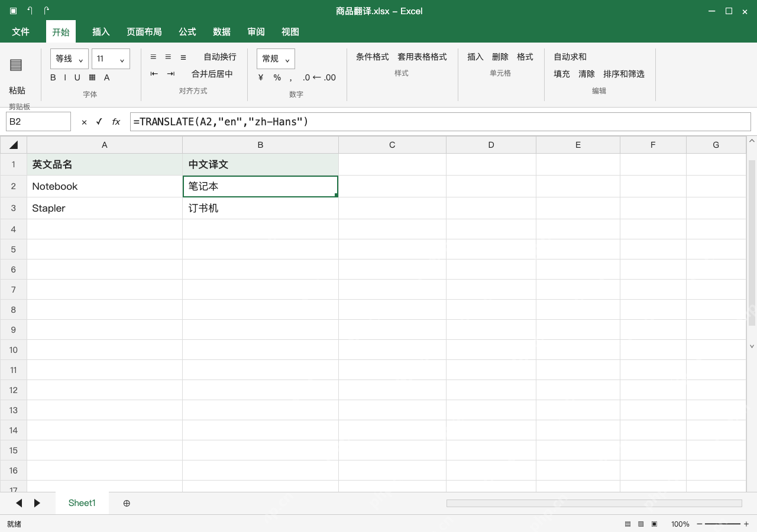Click the 清除 clear button
This screenshot has height=532, width=757.
pyautogui.click(x=587, y=74)
